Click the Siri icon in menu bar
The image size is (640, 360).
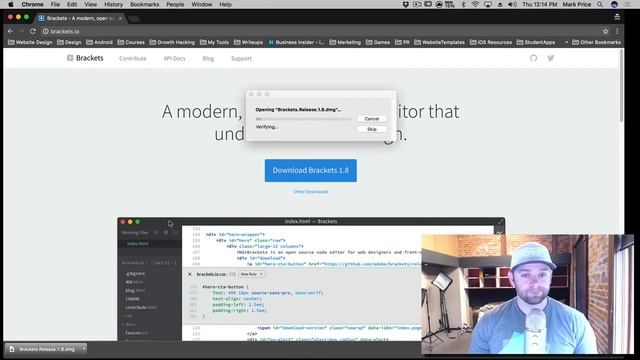pos(614,4)
